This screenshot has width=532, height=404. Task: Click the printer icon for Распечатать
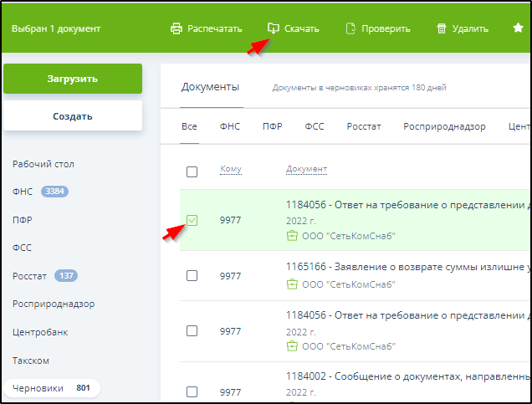176,28
